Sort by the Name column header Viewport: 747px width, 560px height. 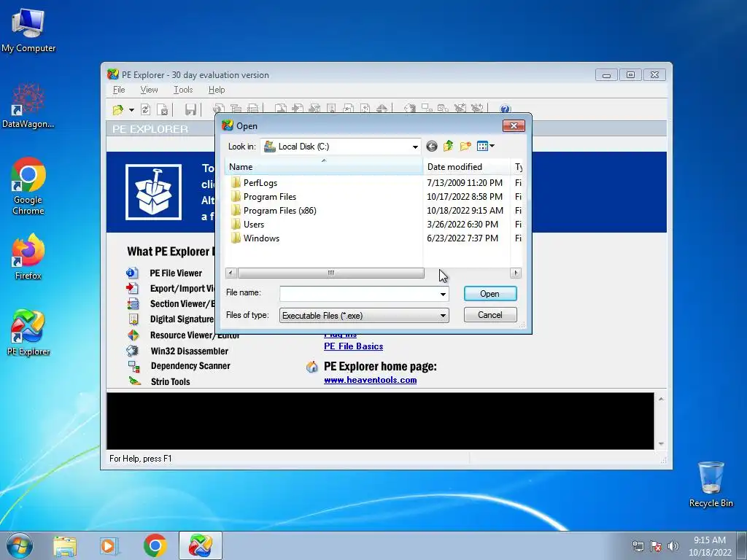pos(323,167)
